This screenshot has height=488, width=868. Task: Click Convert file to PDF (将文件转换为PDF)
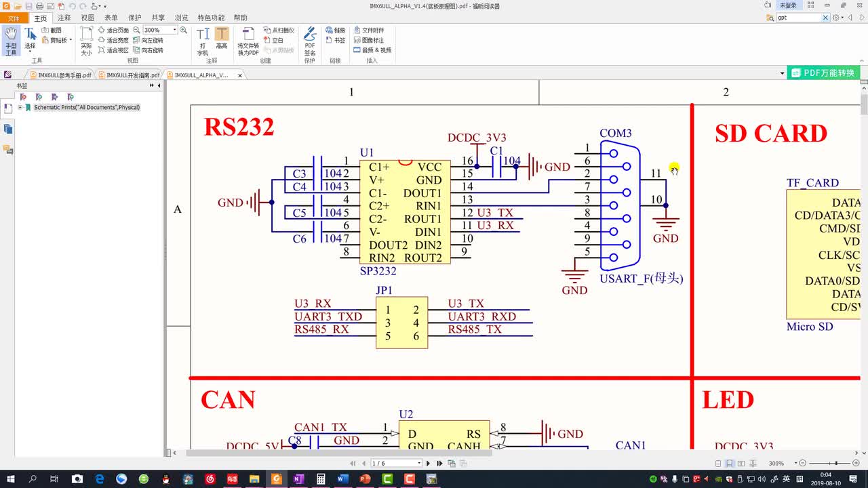point(248,41)
